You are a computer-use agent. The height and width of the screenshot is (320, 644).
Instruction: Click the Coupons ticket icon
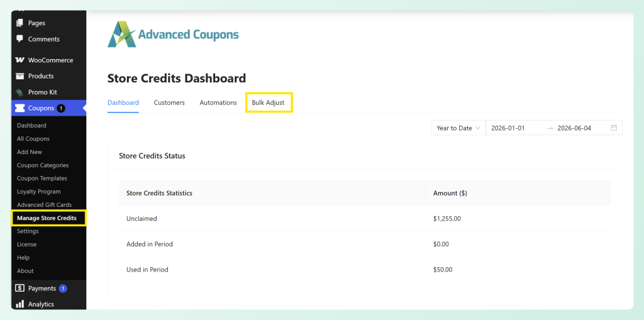[19, 108]
